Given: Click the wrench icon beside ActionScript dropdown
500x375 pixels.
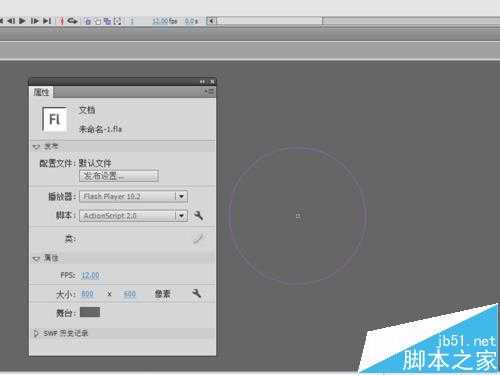Looking at the screenshot, I should [x=198, y=215].
